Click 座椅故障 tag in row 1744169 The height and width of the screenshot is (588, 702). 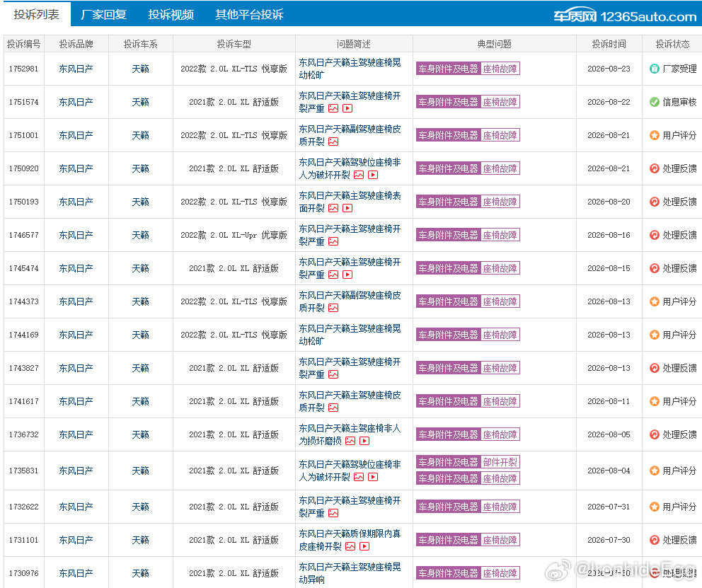point(500,335)
